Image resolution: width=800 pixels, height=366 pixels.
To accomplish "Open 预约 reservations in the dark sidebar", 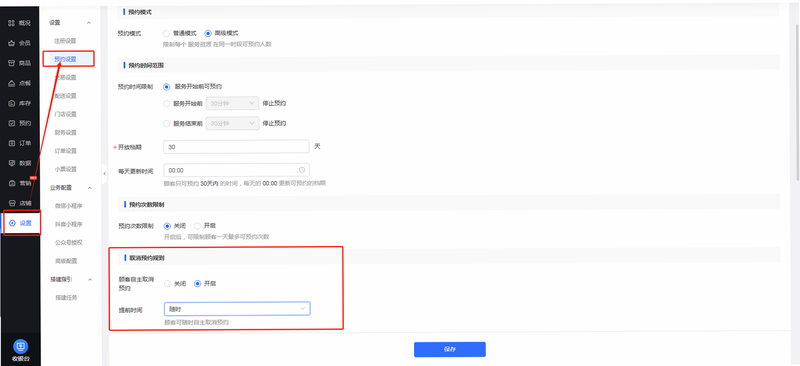I will pos(19,123).
